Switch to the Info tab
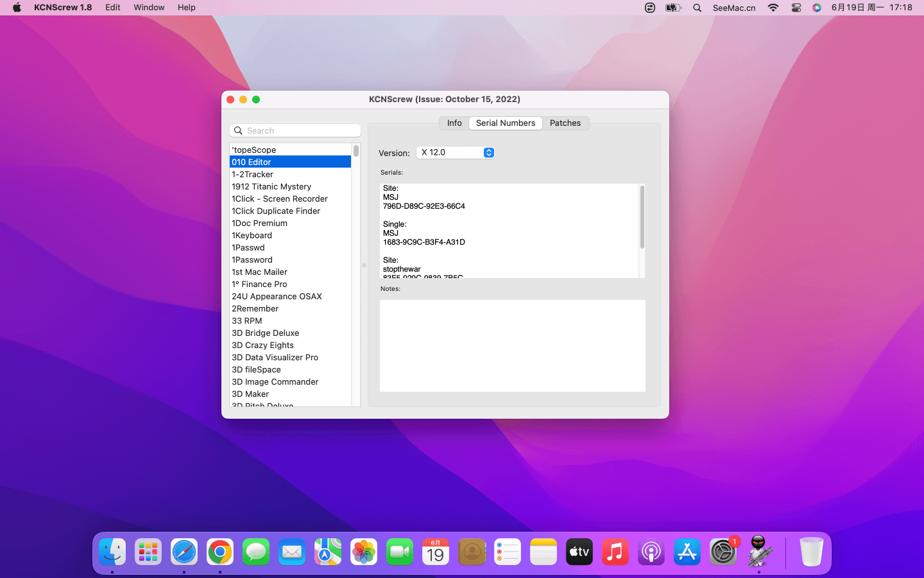Screen dimensions: 924x578 454,123
